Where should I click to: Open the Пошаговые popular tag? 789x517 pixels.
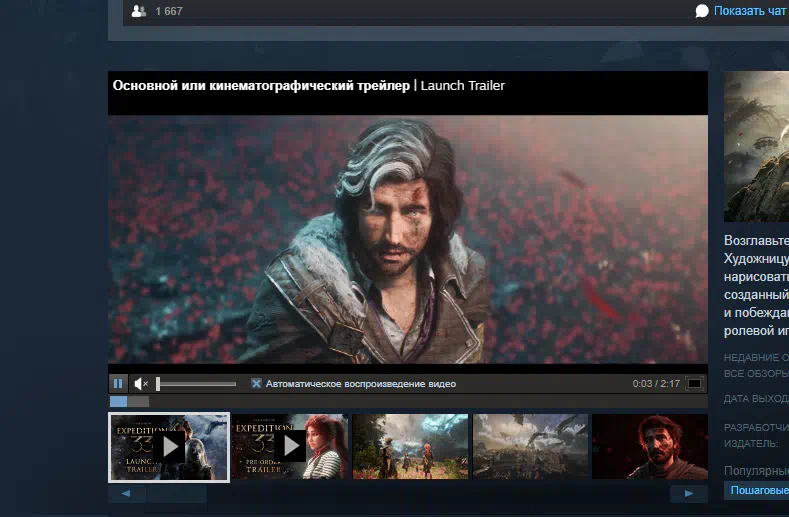coord(759,490)
